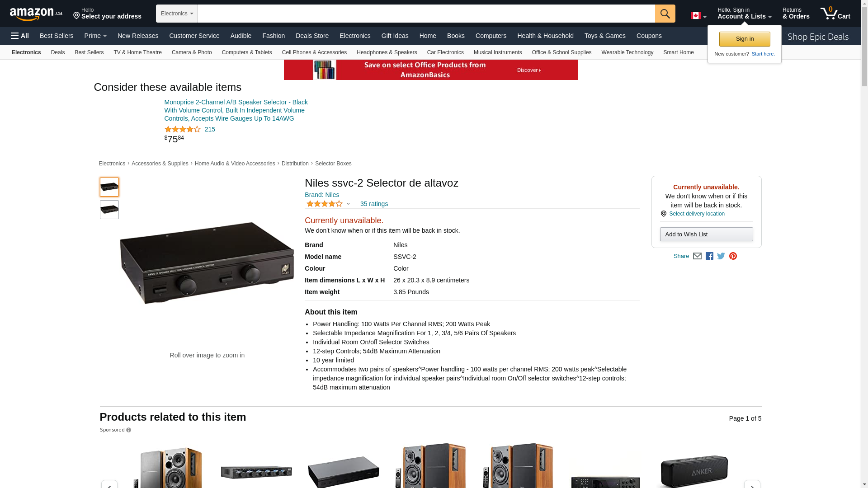The width and height of the screenshot is (868, 488).
Task: Open the 35 ratings link
Action: tap(374, 204)
